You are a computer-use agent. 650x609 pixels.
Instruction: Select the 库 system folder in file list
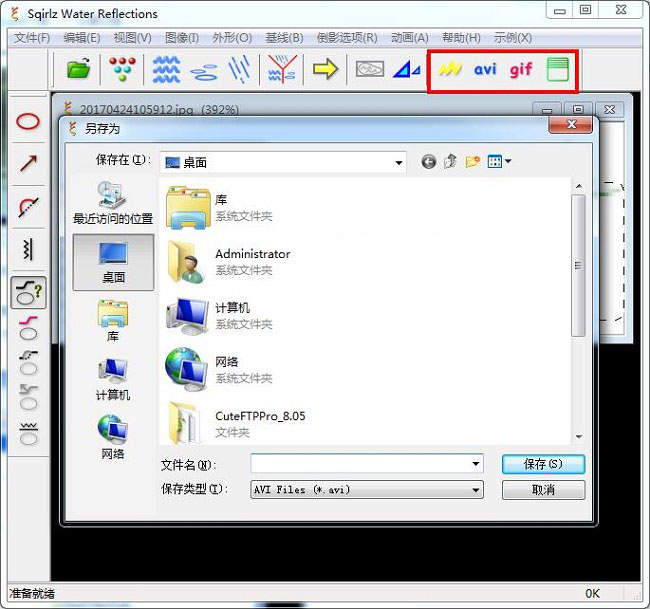(220, 208)
